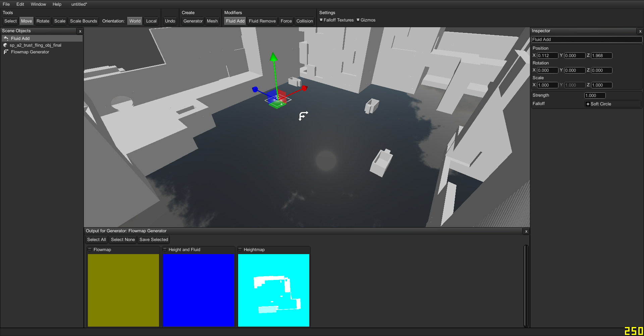This screenshot has width=644, height=336.
Task: Click the Scale X field
Action: 547,85
